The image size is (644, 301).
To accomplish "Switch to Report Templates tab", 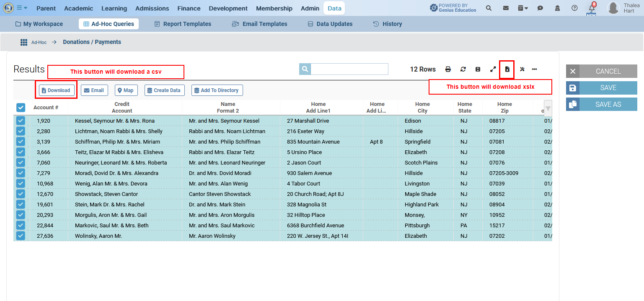I will pos(183,24).
